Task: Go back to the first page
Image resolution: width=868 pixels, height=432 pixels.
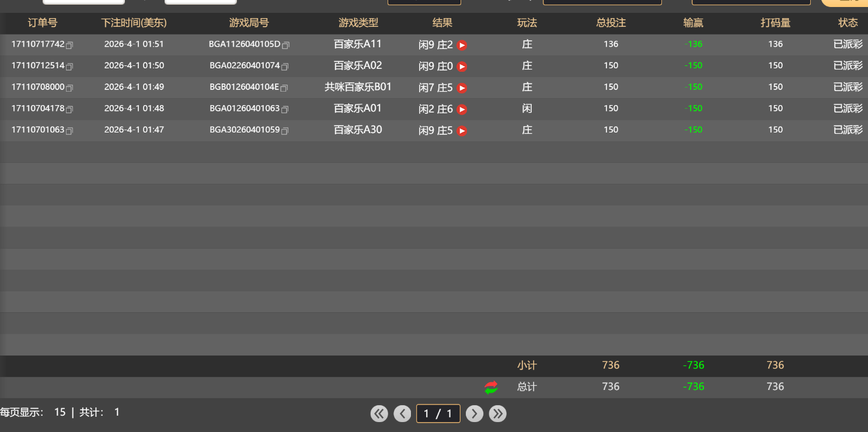Action: (x=379, y=413)
